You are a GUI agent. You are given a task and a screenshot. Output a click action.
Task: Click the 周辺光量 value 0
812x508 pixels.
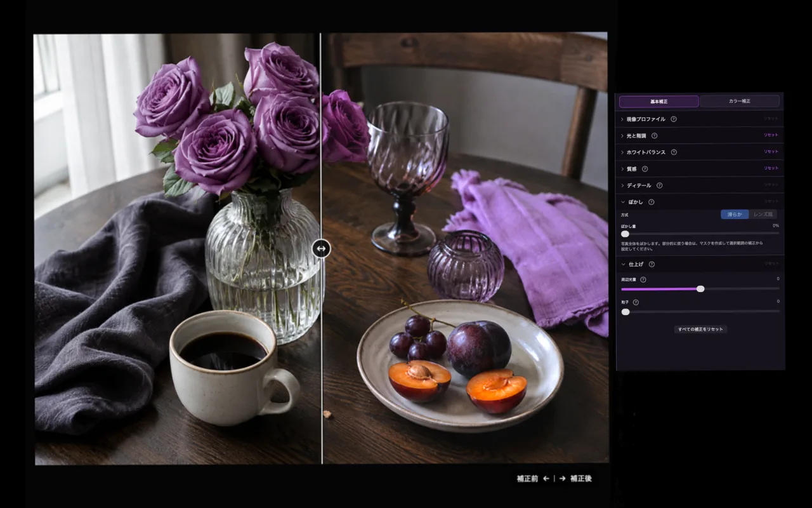click(778, 279)
